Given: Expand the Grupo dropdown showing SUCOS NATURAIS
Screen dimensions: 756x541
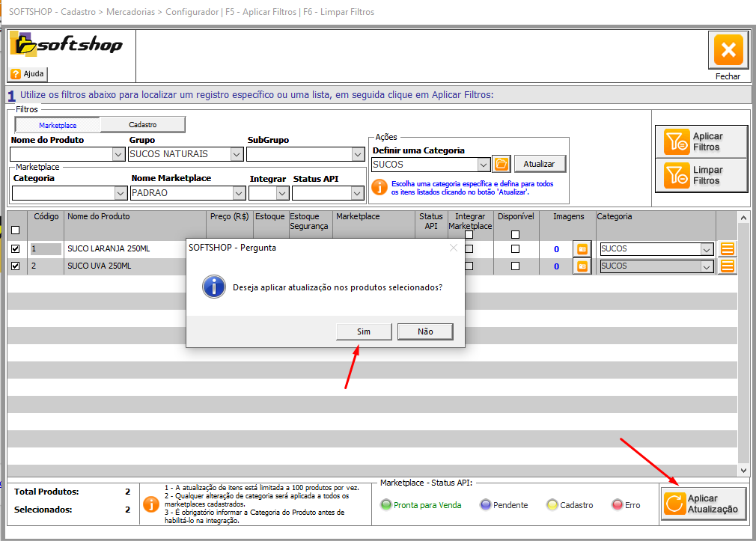Looking at the screenshot, I should (x=237, y=154).
